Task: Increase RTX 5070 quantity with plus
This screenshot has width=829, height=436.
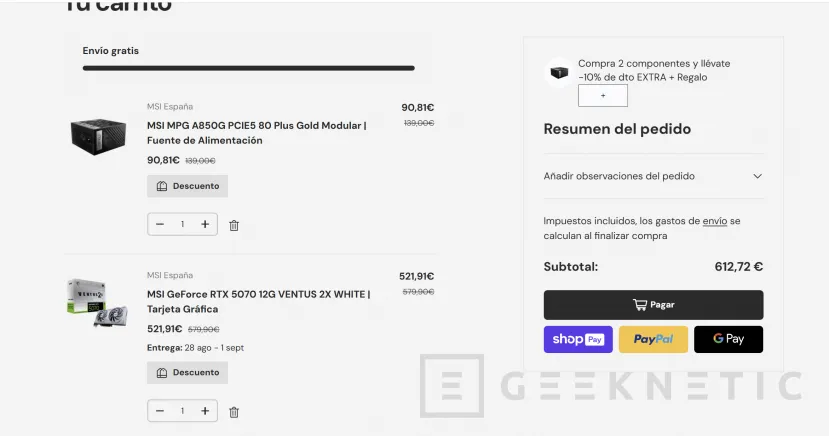Action: click(x=205, y=410)
